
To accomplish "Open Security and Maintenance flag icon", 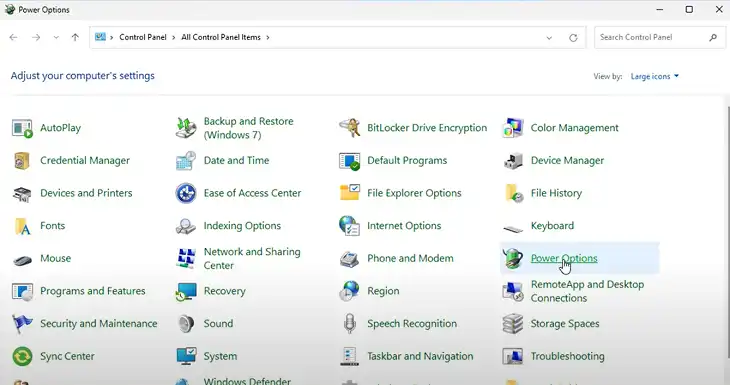I will coord(22,324).
